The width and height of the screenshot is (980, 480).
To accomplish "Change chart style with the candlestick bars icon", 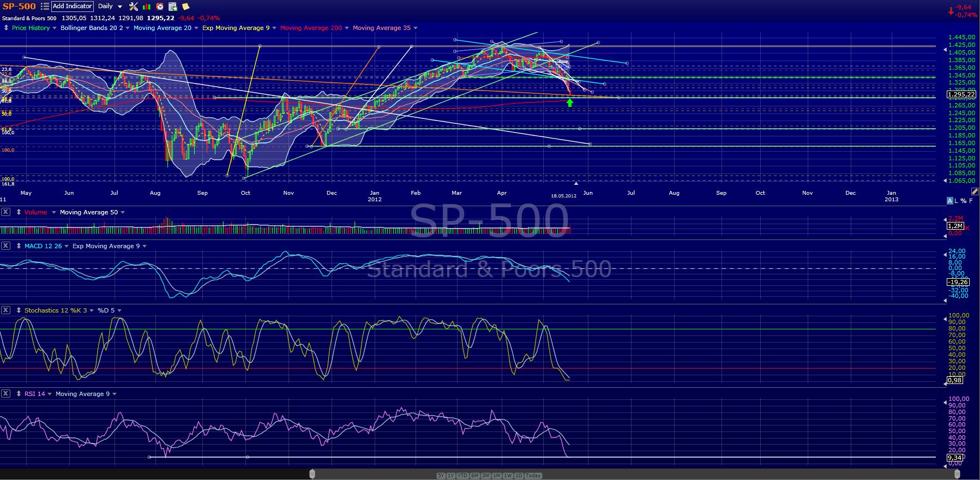I will pos(147,7).
